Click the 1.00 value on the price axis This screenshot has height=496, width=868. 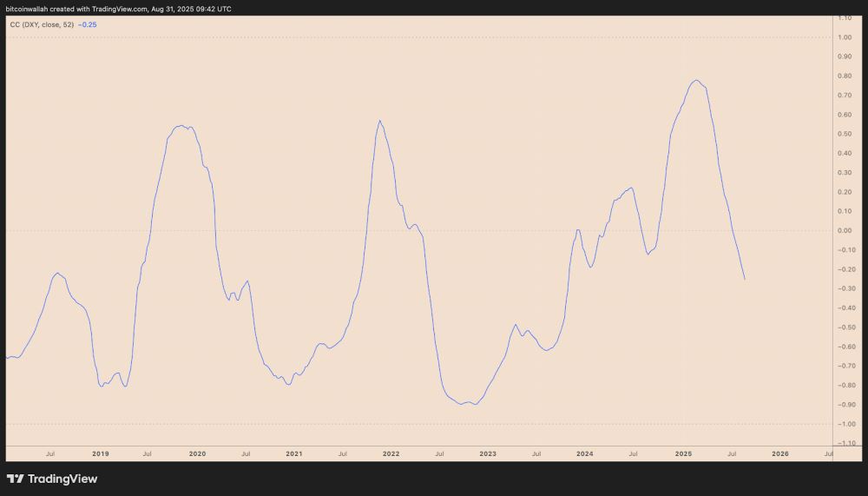pos(845,37)
